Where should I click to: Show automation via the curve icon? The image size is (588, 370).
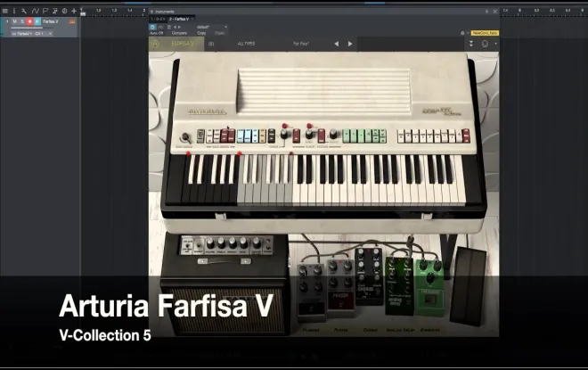click(35, 11)
